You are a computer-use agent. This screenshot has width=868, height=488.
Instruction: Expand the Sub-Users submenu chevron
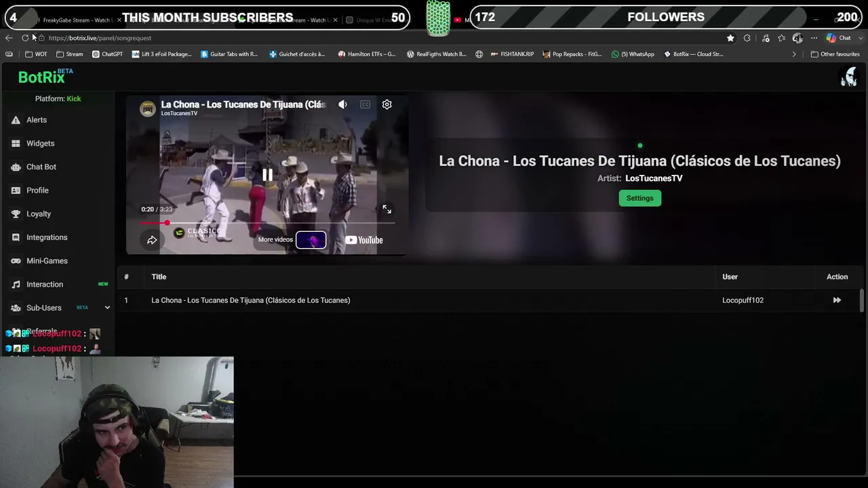tap(107, 308)
